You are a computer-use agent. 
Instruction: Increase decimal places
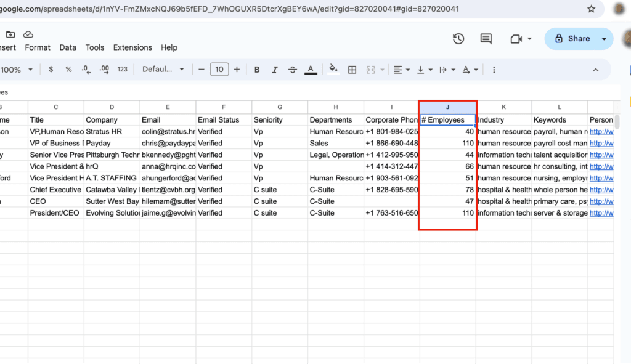(x=104, y=70)
